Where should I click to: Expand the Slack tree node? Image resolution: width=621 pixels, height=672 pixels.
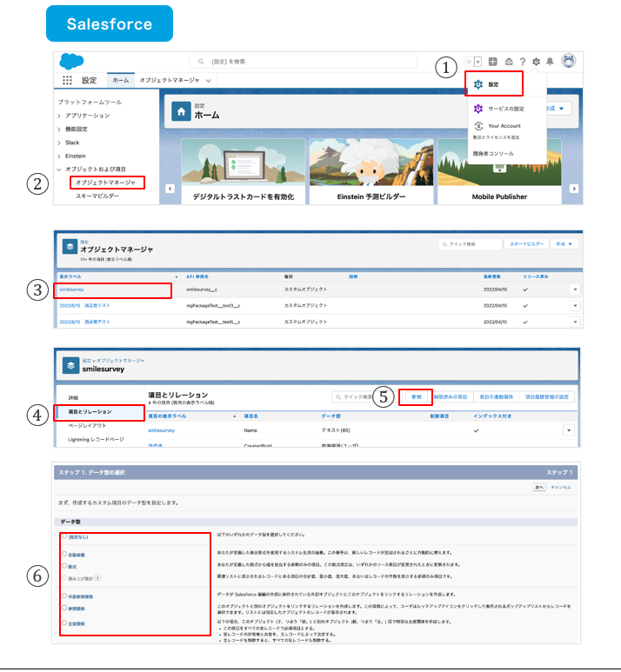(59, 143)
